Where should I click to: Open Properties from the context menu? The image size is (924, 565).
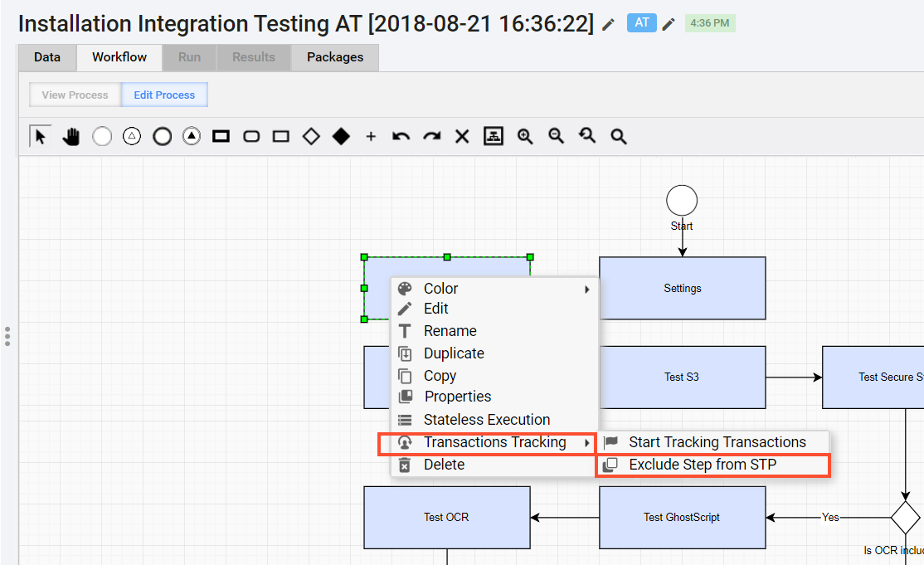click(x=494, y=397)
